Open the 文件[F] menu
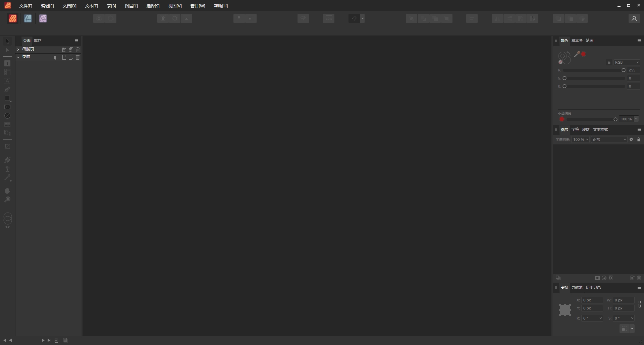Screen dimensions: 644x345 tap(25, 6)
